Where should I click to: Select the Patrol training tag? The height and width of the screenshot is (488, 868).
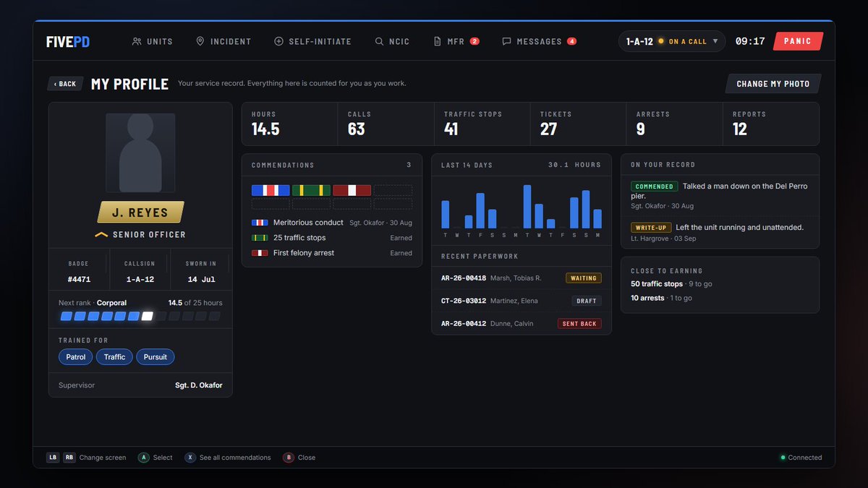(x=76, y=357)
